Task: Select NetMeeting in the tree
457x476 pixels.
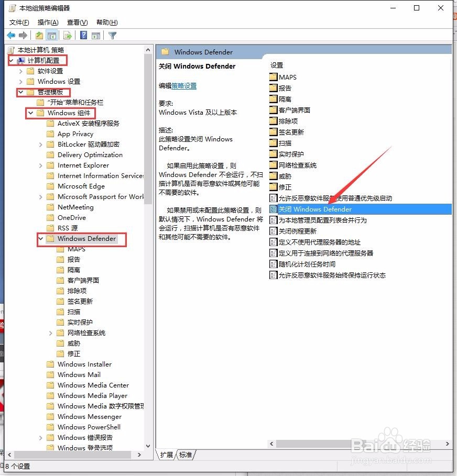Action: pyautogui.click(x=75, y=207)
